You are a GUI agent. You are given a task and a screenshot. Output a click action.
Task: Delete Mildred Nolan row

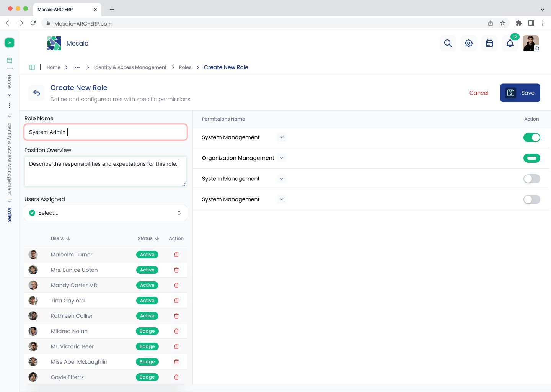pyautogui.click(x=176, y=331)
